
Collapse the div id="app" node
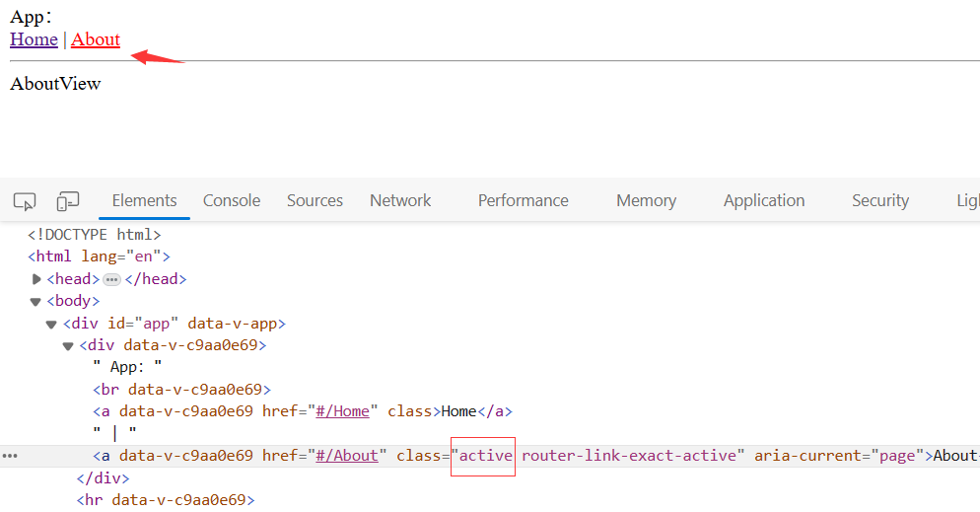[x=51, y=324]
